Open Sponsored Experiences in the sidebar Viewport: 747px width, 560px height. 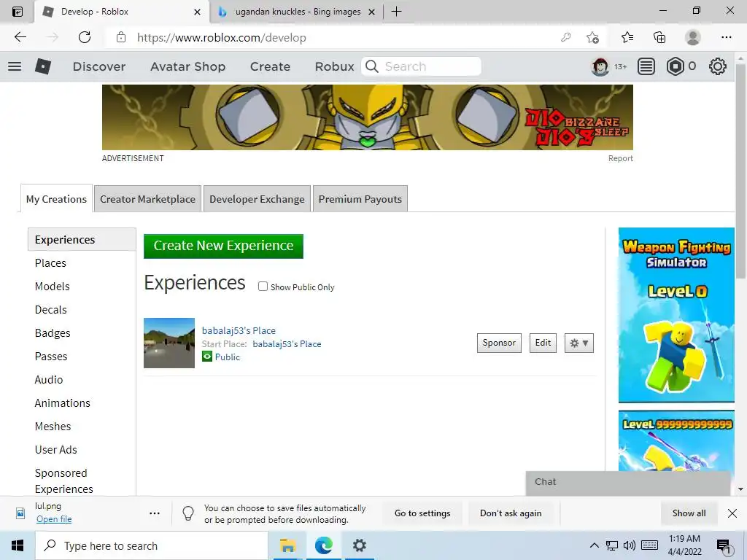pyautogui.click(x=64, y=481)
